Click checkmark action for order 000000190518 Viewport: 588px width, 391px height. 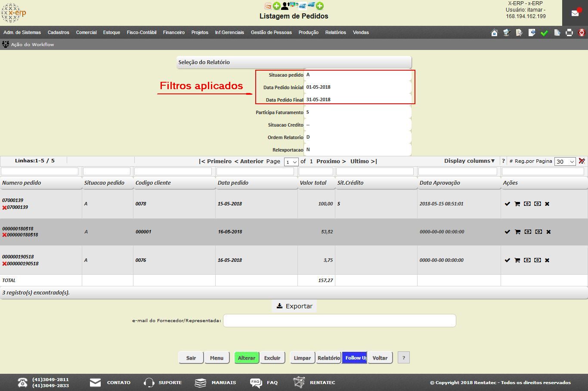tap(507, 260)
